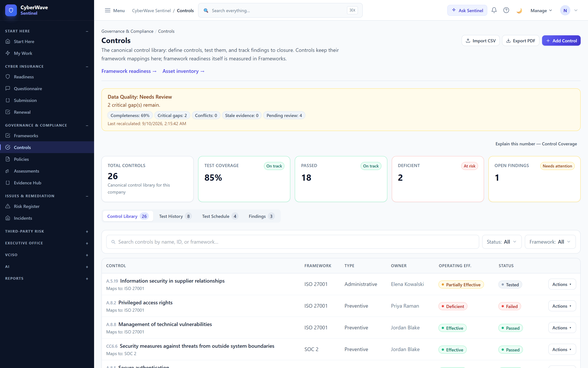The width and height of the screenshot is (588, 368).
Task: Click the Submission document icon
Action: pos(8,100)
